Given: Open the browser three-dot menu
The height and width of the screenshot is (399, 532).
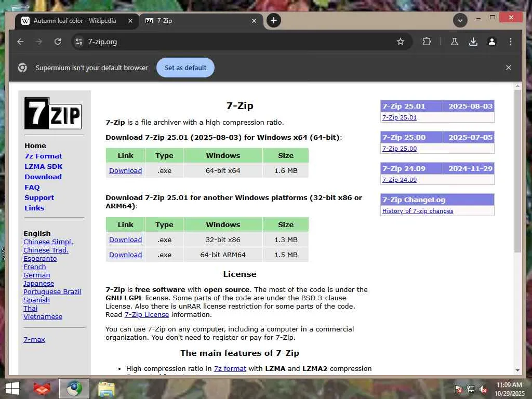Looking at the screenshot, I should pyautogui.click(x=510, y=42).
